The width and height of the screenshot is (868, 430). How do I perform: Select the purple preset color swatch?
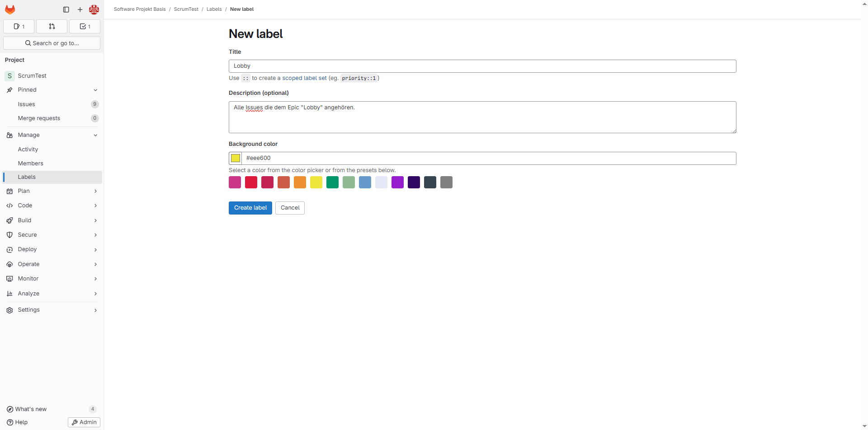(397, 182)
